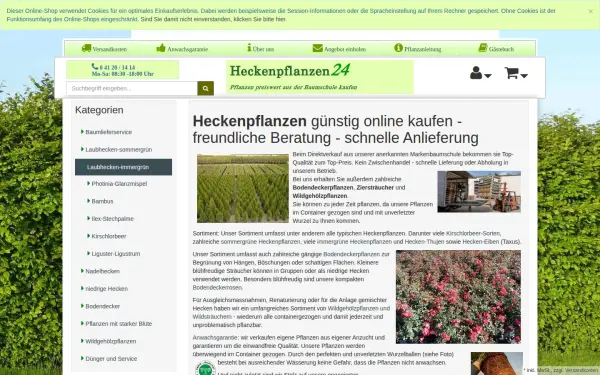The image size is (600, 375).
Task: Expand arrow next to Dünger und Service
Action: pyautogui.click(x=82, y=359)
